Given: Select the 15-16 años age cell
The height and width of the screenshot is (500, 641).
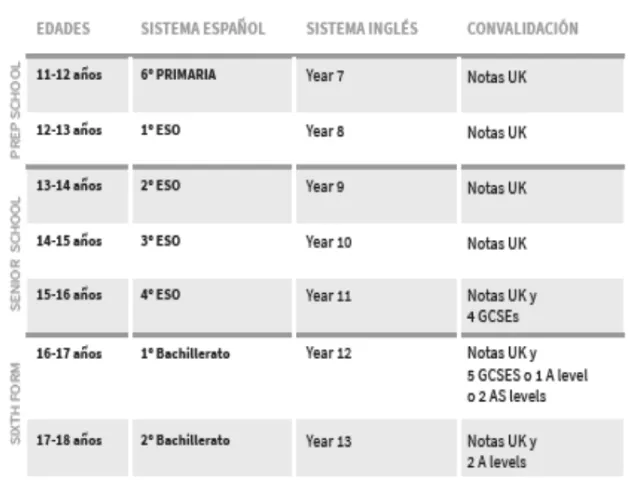Looking at the screenshot, I should click(69, 295).
